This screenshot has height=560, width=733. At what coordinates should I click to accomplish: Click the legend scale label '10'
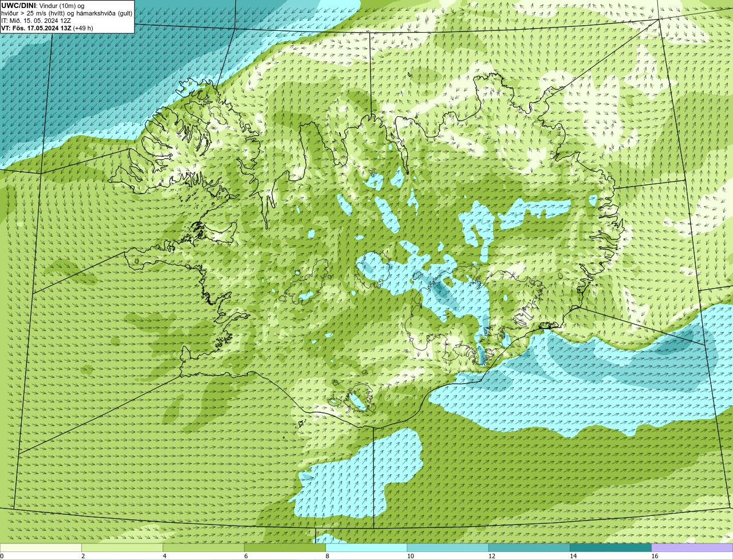point(410,556)
